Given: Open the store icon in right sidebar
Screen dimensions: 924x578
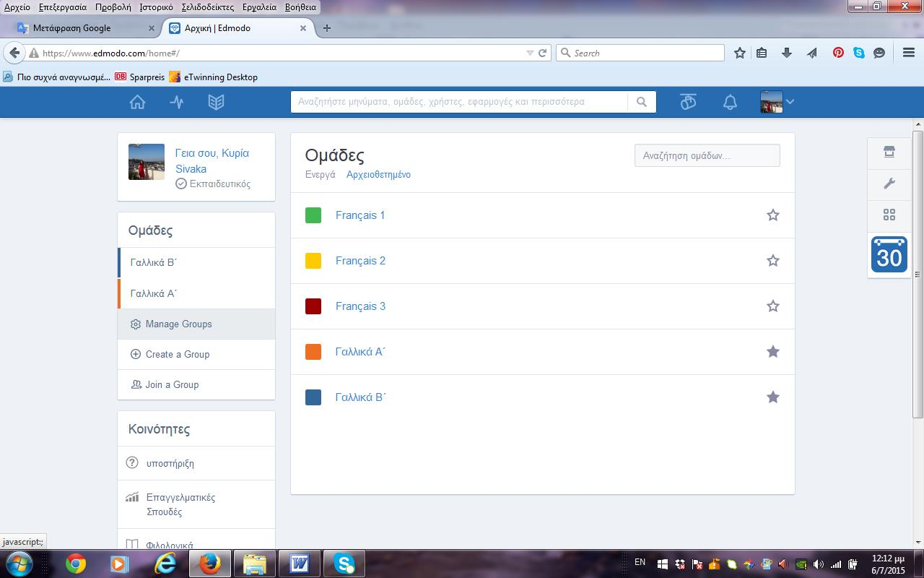Looking at the screenshot, I should [x=889, y=152].
